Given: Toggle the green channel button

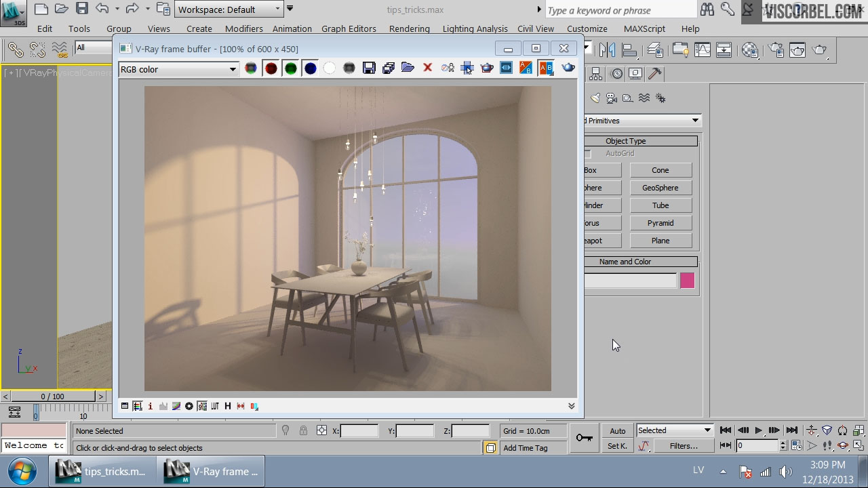Looking at the screenshot, I should click(x=290, y=68).
